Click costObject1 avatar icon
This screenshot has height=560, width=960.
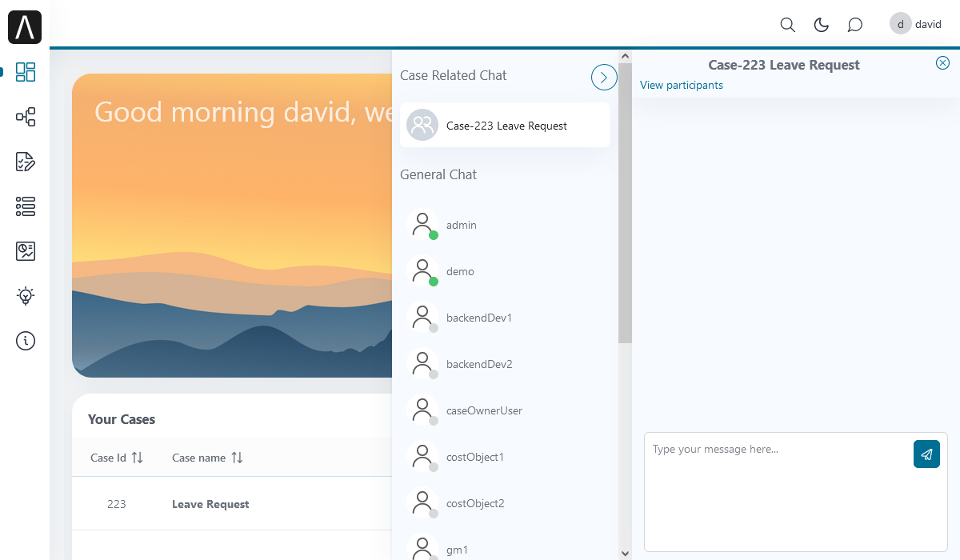pyautogui.click(x=422, y=457)
